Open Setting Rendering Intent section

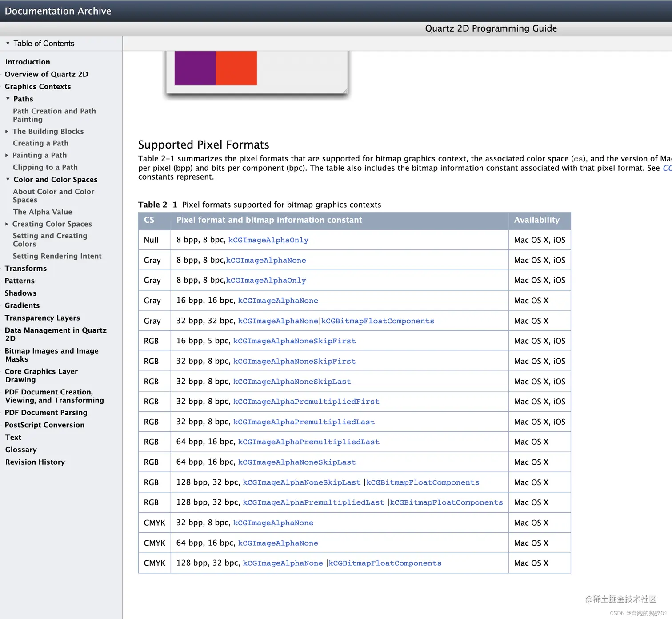57,256
